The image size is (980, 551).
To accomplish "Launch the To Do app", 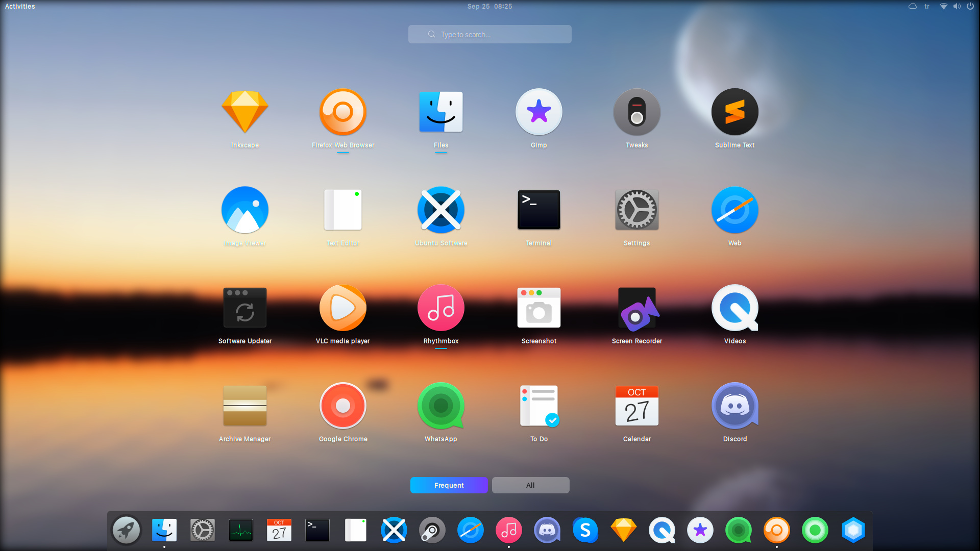I will click(539, 406).
